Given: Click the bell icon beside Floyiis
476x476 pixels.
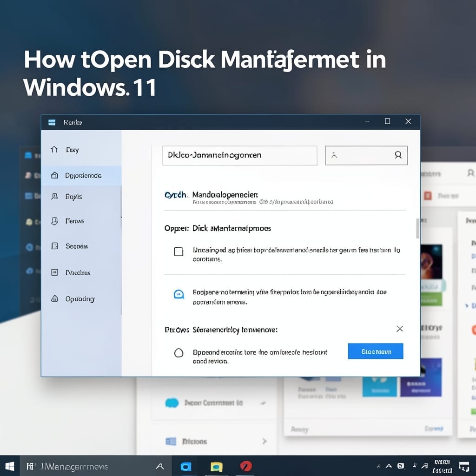Looking at the screenshot, I should (x=55, y=197).
